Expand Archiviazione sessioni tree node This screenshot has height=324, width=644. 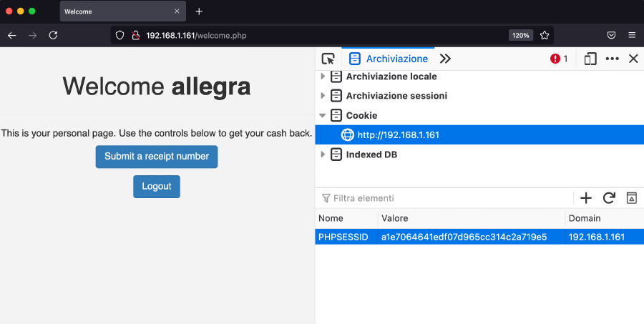[323, 96]
